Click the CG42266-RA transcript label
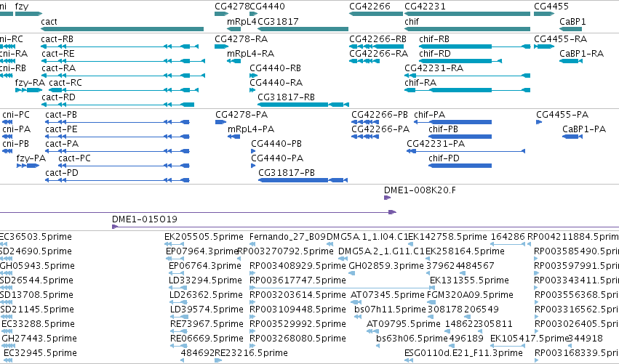 click(378, 54)
